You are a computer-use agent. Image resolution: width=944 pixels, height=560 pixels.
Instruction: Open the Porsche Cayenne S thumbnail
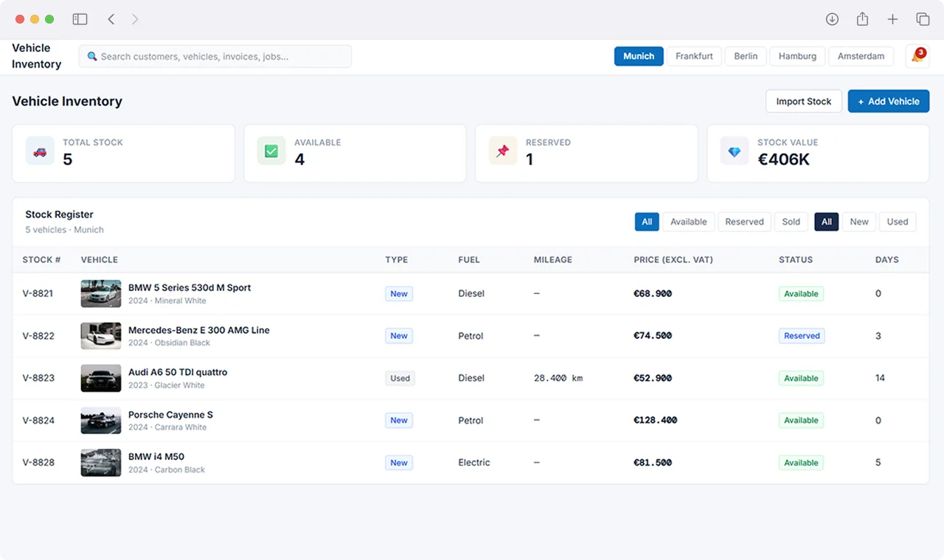coord(101,420)
